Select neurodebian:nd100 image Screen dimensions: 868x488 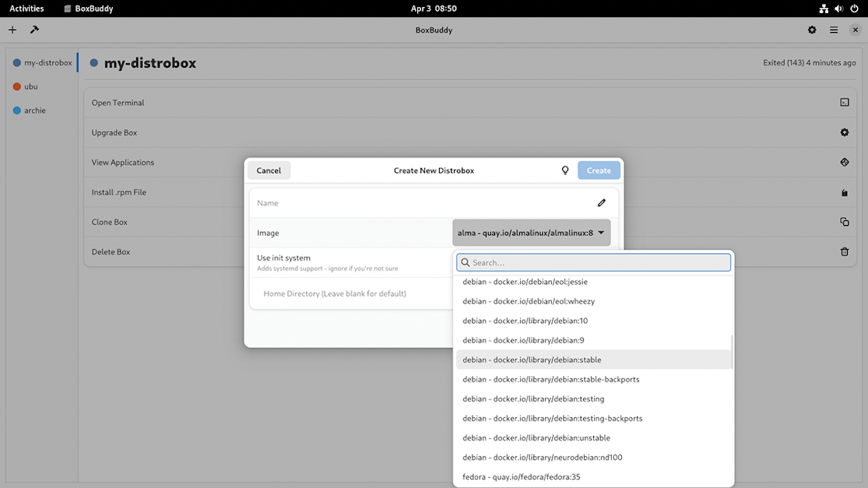(x=593, y=458)
